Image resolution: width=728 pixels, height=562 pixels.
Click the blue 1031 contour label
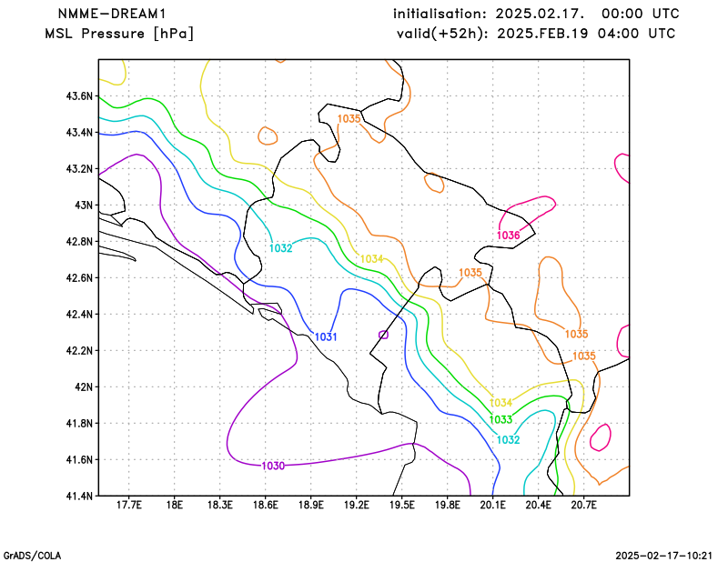coord(326,337)
